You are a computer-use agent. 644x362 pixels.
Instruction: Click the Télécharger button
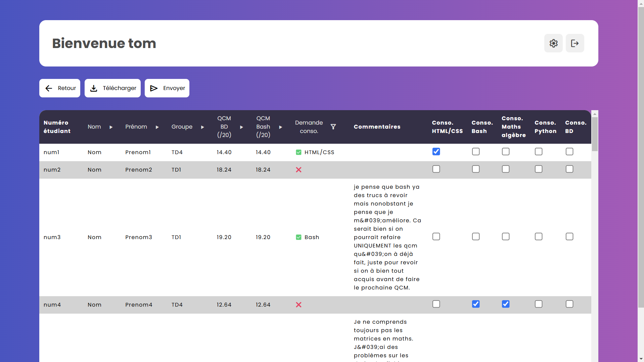coord(112,88)
